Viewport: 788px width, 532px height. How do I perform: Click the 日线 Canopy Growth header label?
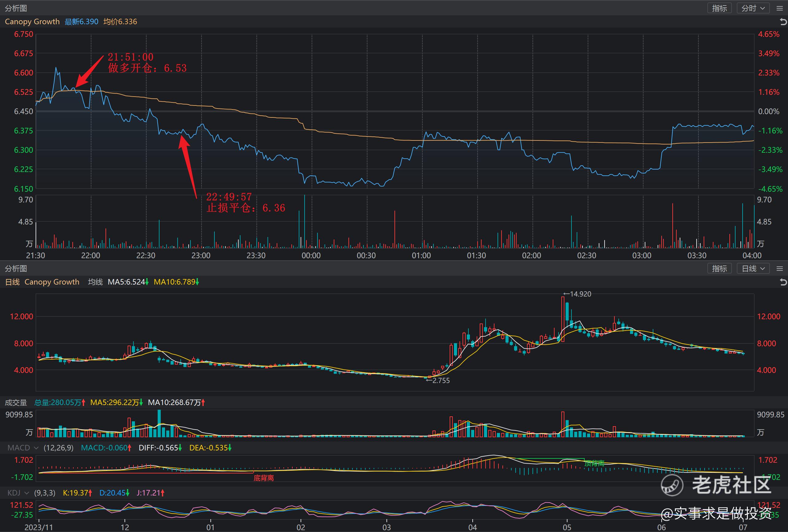click(x=42, y=282)
